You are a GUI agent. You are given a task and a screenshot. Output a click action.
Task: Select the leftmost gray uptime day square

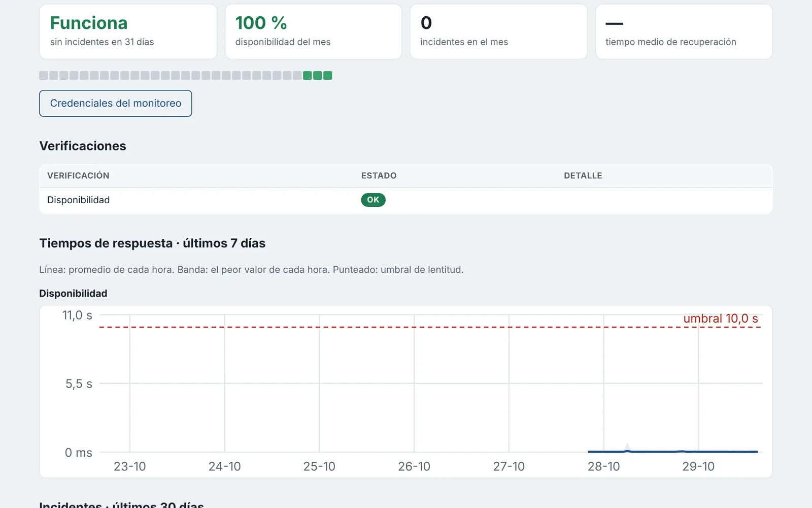point(44,76)
